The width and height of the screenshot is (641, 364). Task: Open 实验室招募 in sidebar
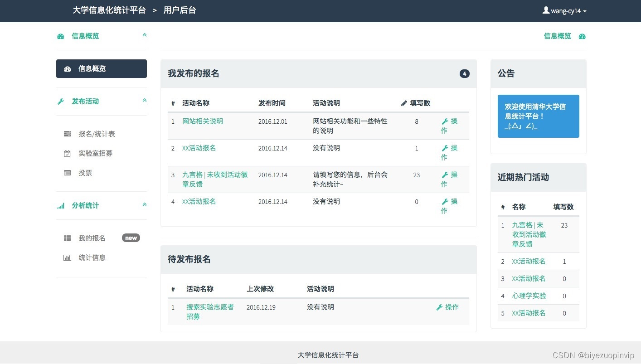pos(95,153)
